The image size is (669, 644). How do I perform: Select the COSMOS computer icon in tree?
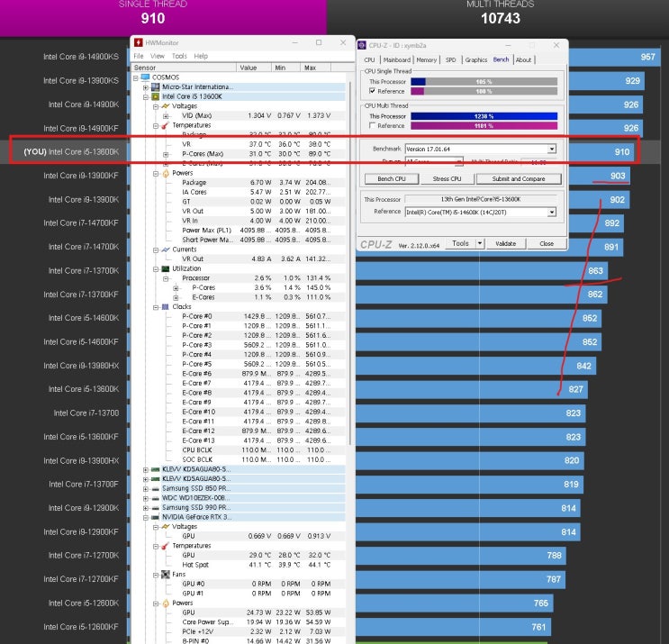tap(146, 77)
